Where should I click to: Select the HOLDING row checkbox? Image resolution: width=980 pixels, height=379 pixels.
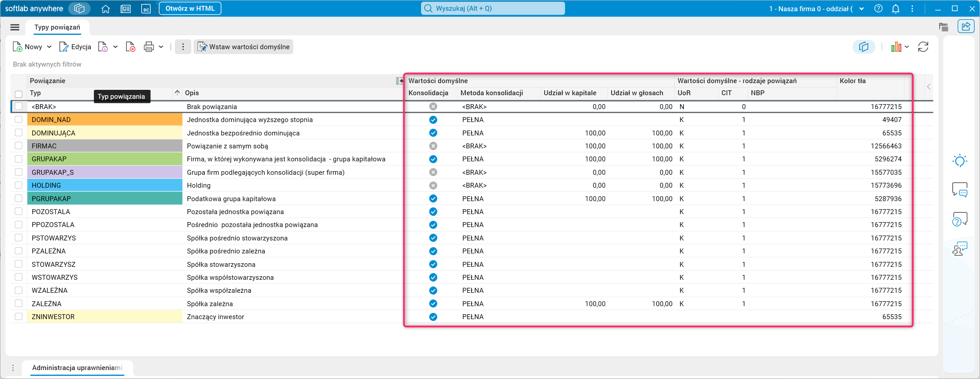(18, 185)
